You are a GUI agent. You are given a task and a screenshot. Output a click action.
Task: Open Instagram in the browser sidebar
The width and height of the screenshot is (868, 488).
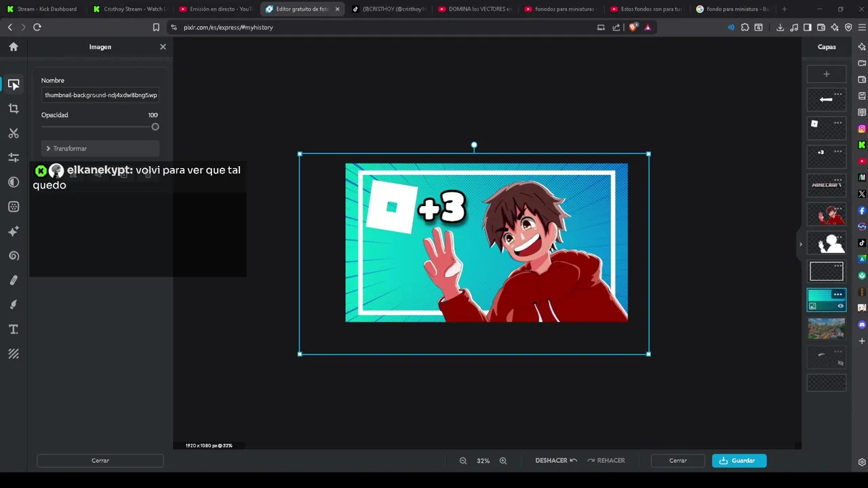[x=862, y=128]
